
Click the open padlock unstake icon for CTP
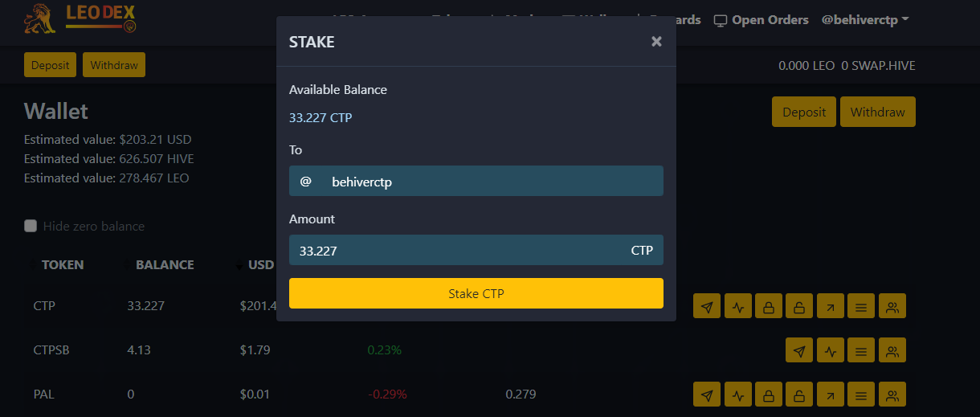(799, 306)
